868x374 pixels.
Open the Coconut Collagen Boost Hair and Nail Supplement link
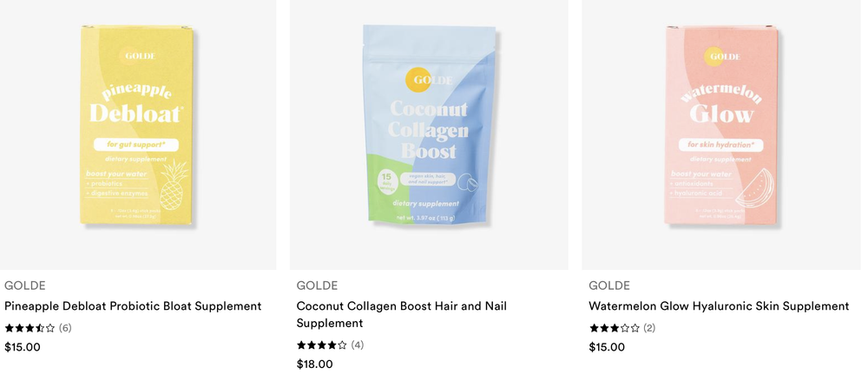tap(401, 314)
